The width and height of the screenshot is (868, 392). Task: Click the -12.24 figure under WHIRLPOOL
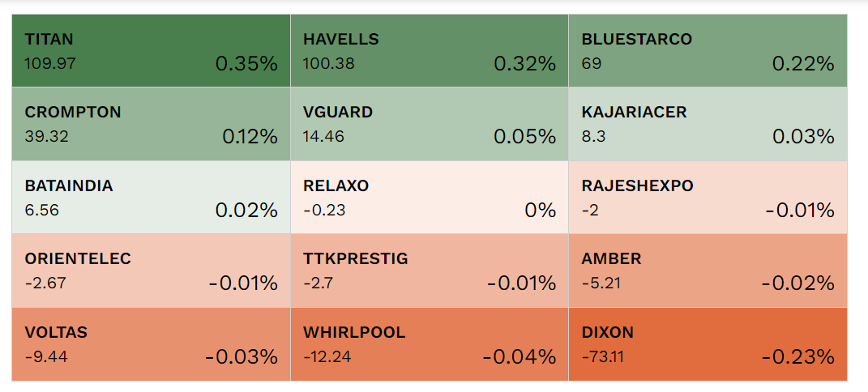(x=327, y=356)
